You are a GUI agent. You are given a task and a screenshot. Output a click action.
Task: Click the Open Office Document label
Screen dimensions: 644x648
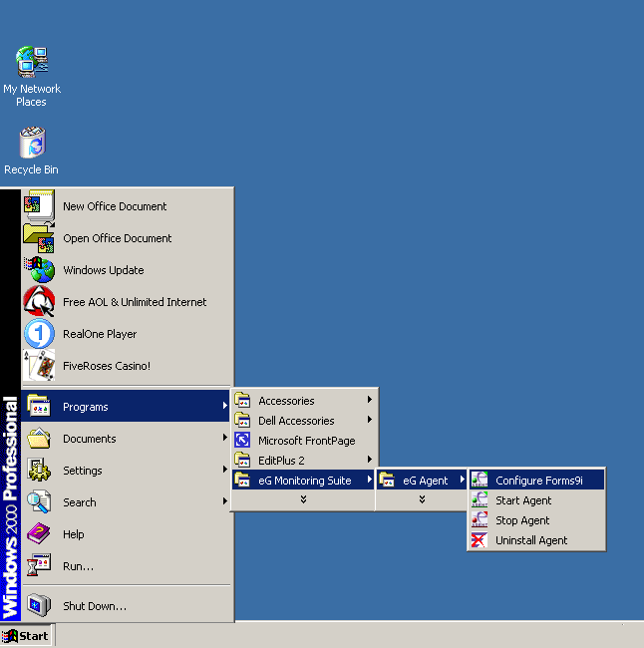click(117, 238)
